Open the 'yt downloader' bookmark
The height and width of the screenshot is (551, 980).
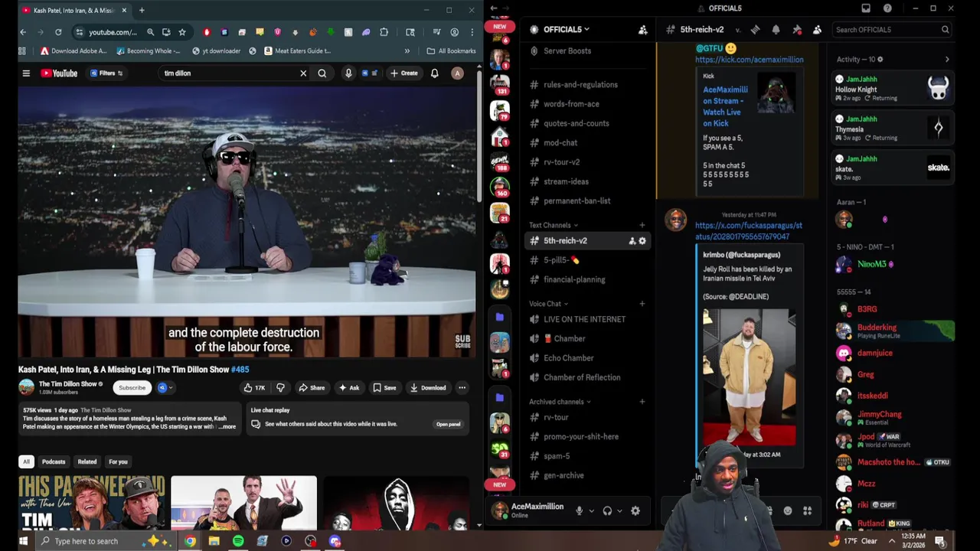tap(216, 51)
